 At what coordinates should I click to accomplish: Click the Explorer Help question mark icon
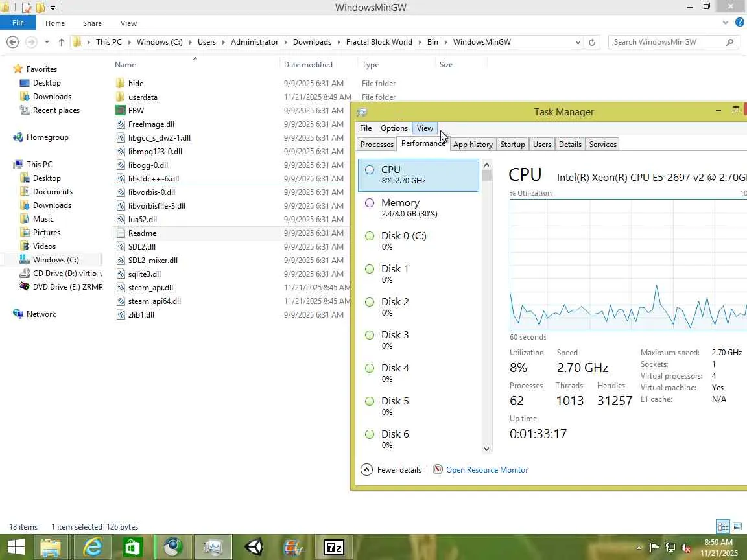740,23
